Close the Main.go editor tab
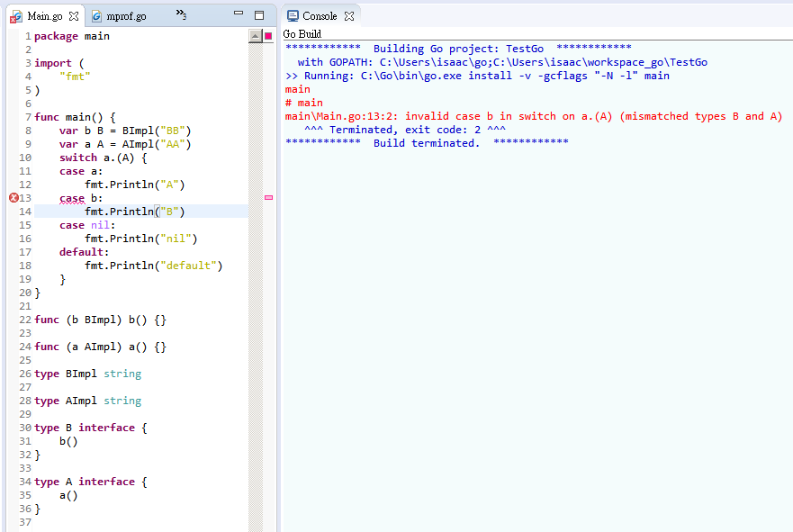The height and width of the screenshot is (532, 793). pyautogui.click(x=74, y=16)
